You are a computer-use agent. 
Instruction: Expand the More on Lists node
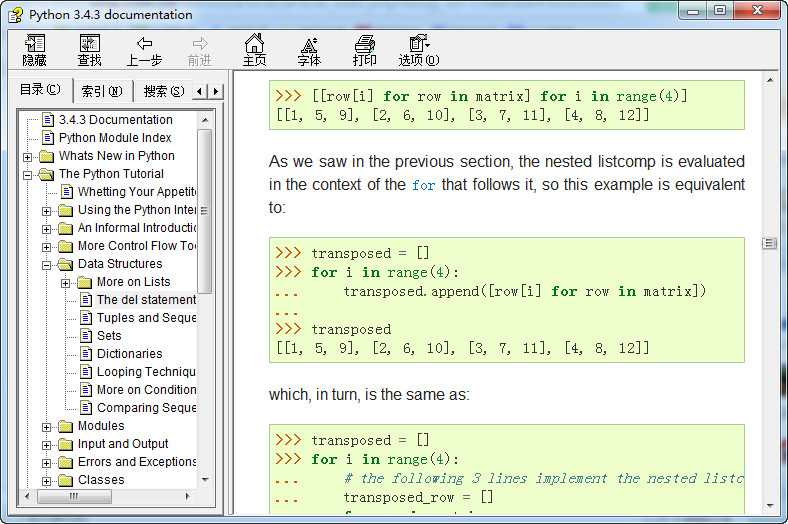tap(66, 283)
